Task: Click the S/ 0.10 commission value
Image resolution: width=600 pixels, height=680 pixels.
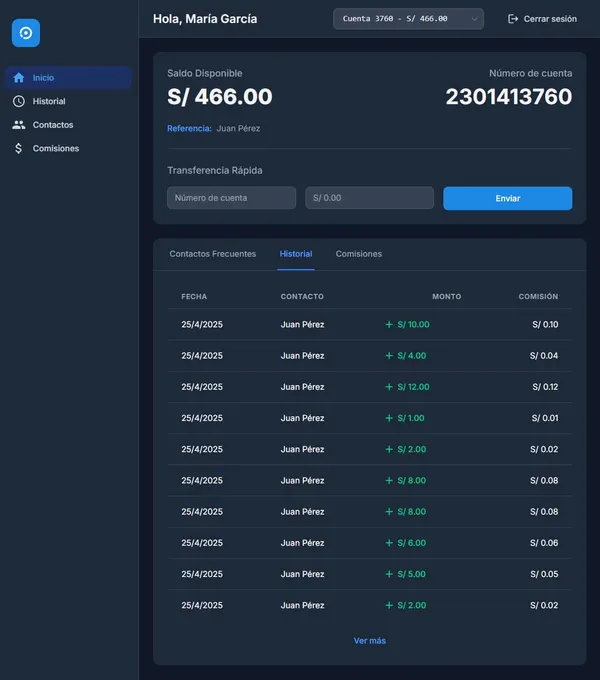Action: point(545,324)
